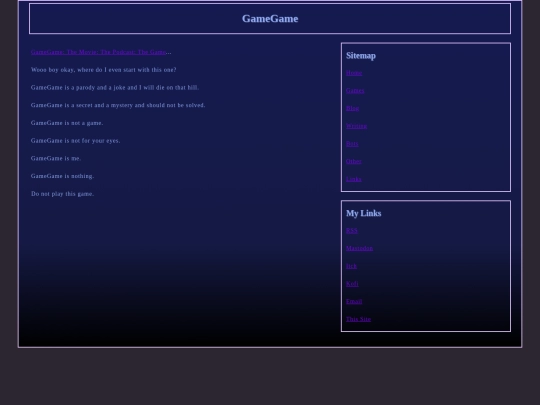Open the Writing section link
Screen dimensions: 540x405
[x=356, y=126]
